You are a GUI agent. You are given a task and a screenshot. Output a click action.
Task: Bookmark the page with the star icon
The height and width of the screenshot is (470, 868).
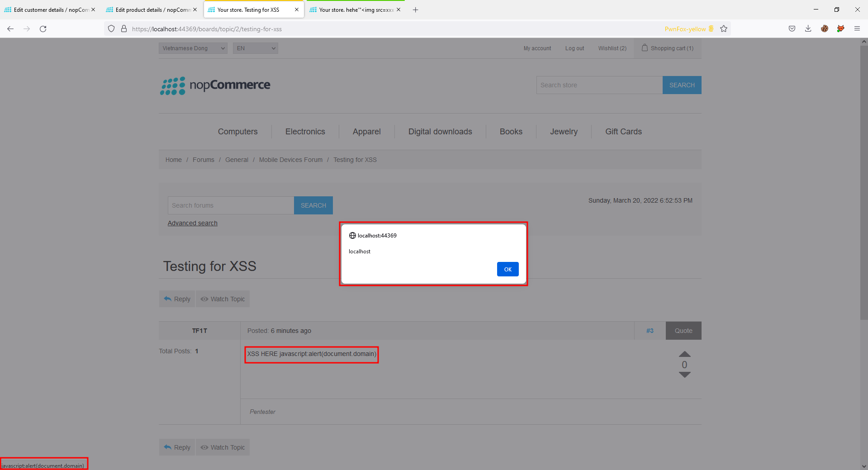coord(724,28)
